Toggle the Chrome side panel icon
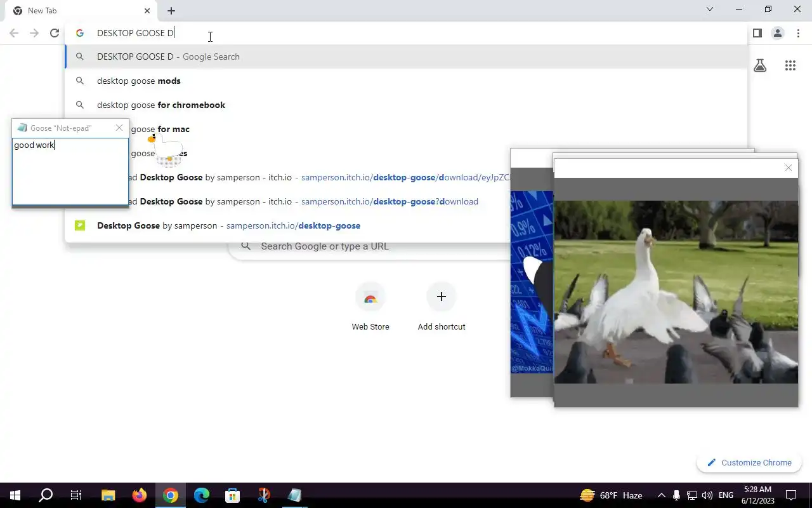The image size is (812, 508). pyautogui.click(x=757, y=33)
